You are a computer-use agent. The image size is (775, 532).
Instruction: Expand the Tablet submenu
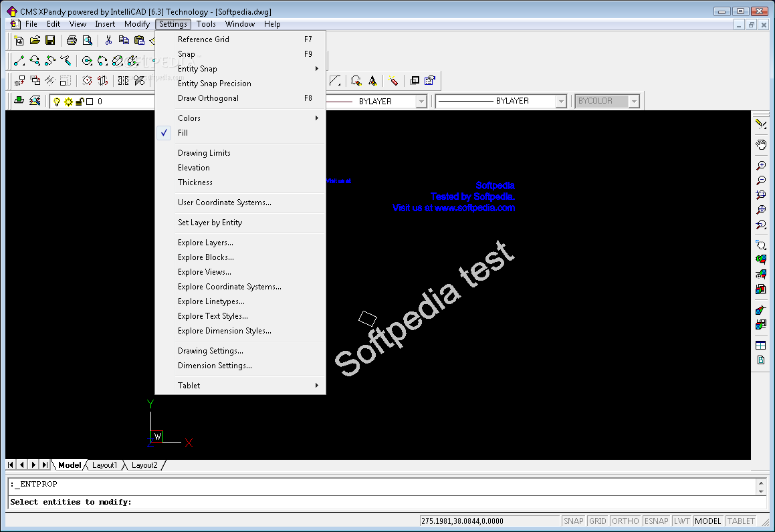click(240, 385)
